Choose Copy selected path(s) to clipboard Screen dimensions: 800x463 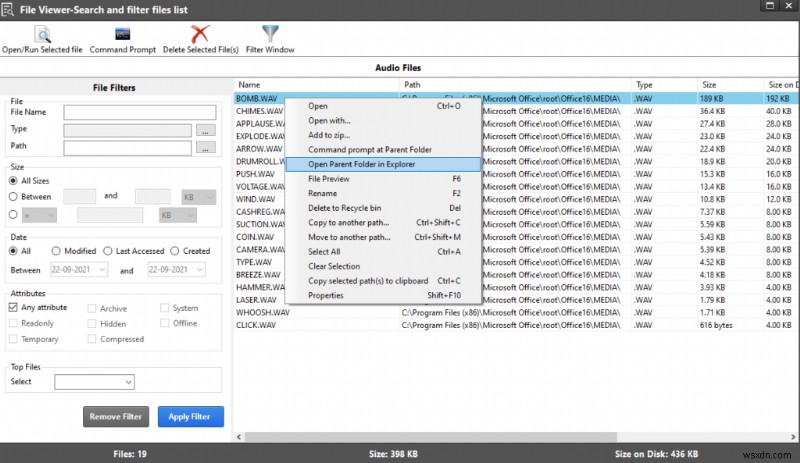[384, 281]
